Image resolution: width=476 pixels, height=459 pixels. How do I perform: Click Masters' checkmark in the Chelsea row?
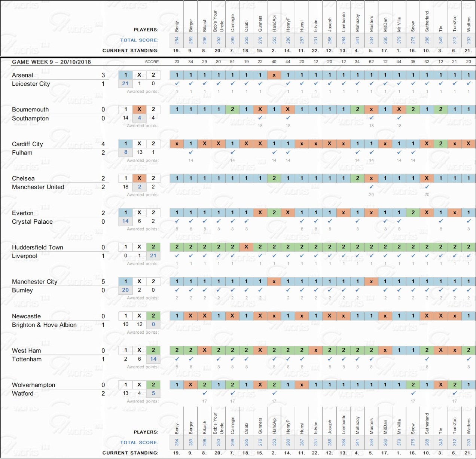pyautogui.click(x=371, y=187)
